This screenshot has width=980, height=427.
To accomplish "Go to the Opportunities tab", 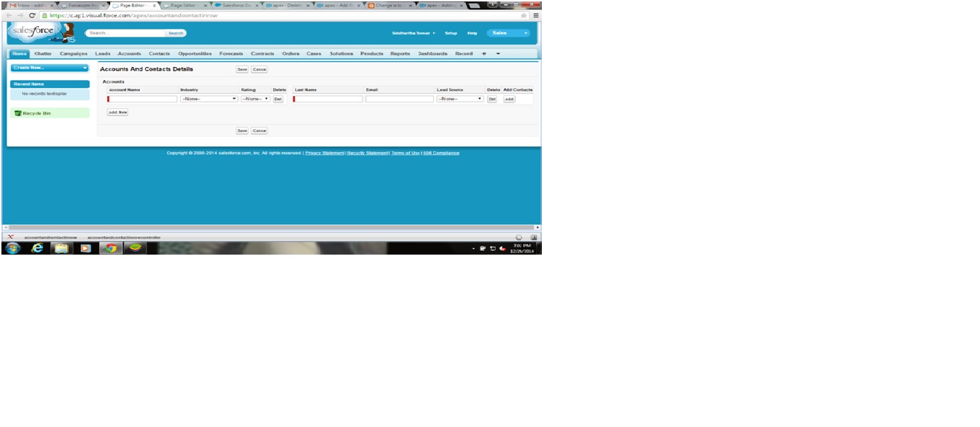I will pyautogui.click(x=195, y=53).
